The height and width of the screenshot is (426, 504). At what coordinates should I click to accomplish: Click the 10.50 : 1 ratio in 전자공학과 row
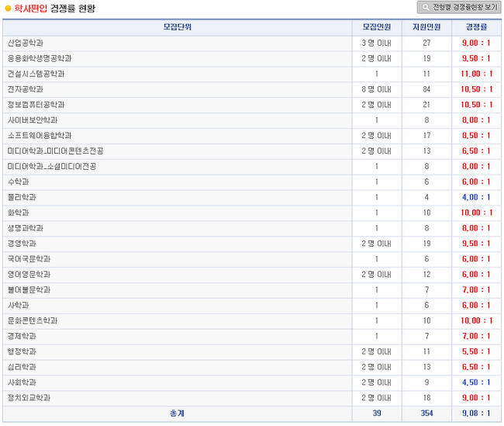476,89
